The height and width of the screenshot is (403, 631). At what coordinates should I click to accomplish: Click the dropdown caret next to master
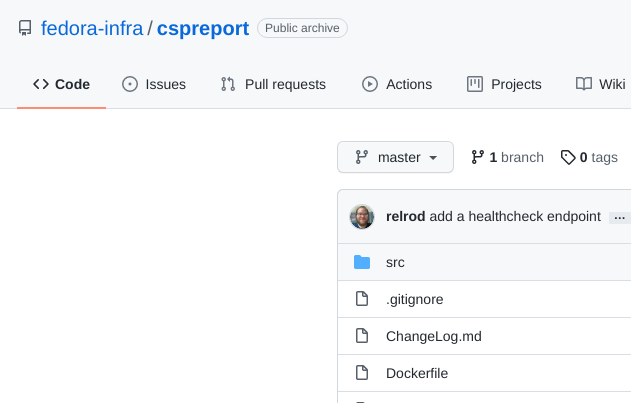(x=433, y=158)
